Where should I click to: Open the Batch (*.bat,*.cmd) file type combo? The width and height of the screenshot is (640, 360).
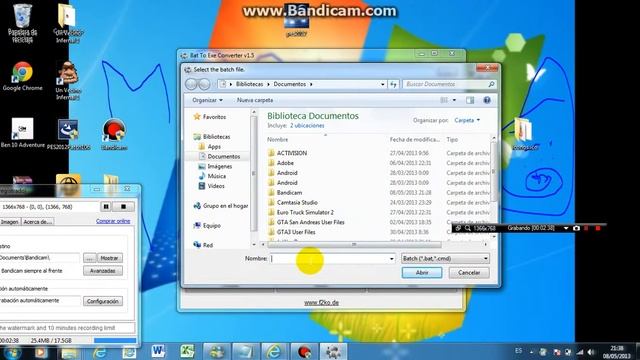click(x=445, y=258)
